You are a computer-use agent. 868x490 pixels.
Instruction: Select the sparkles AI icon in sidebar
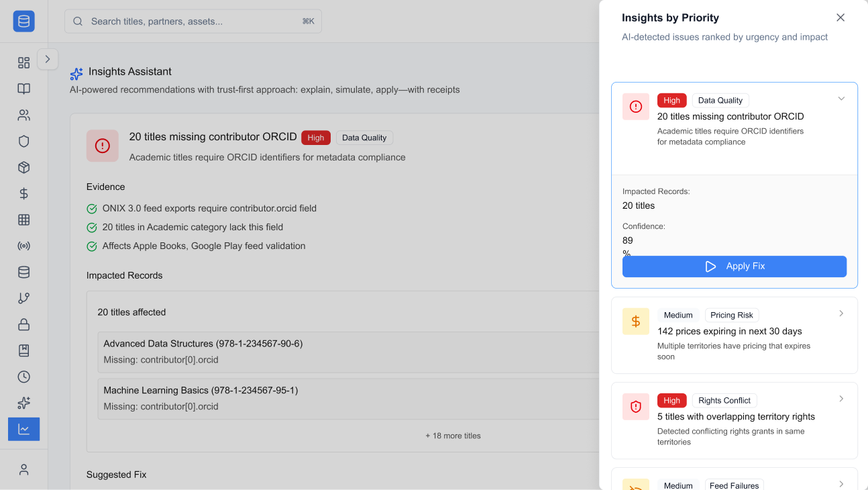pos(23,403)
